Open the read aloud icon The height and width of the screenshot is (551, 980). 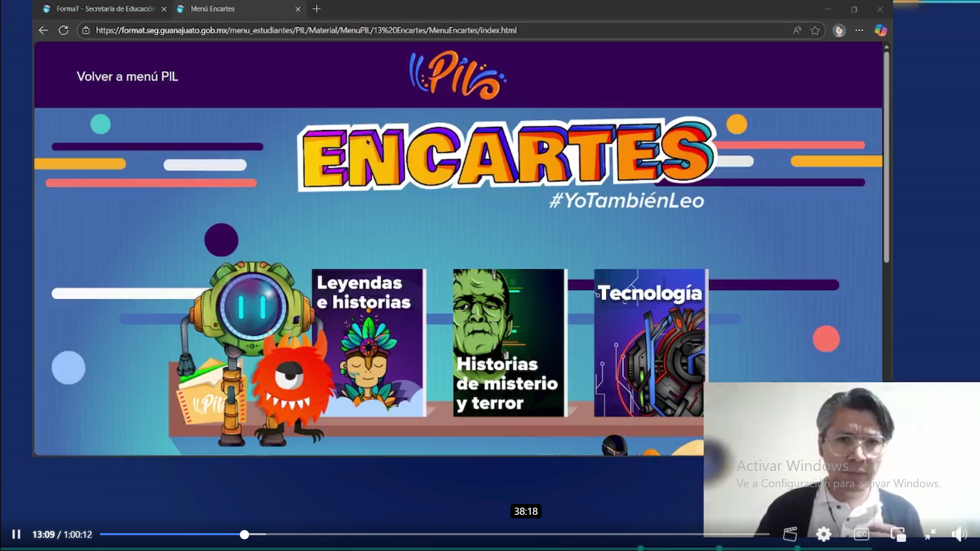tap(797, 30)
